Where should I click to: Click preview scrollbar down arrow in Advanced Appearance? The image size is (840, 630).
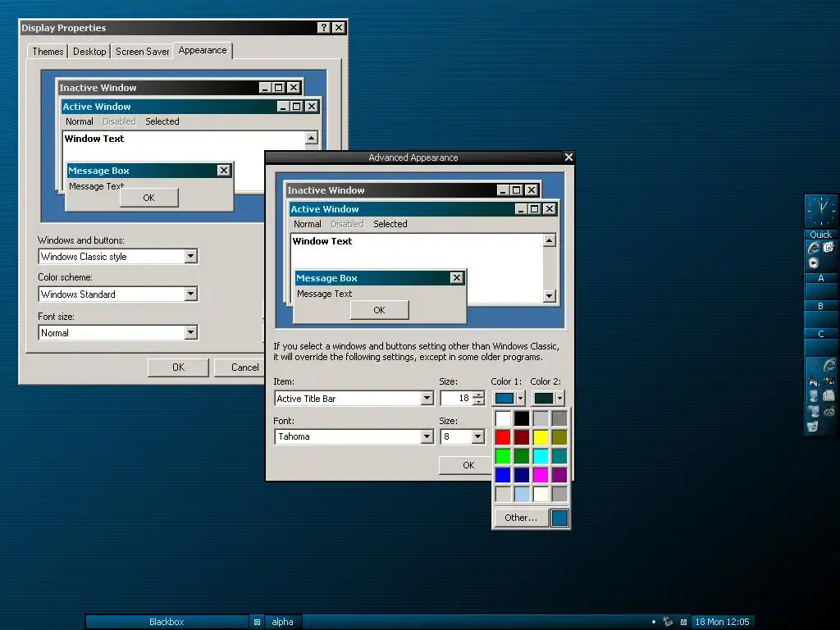(x=549, y=295)
